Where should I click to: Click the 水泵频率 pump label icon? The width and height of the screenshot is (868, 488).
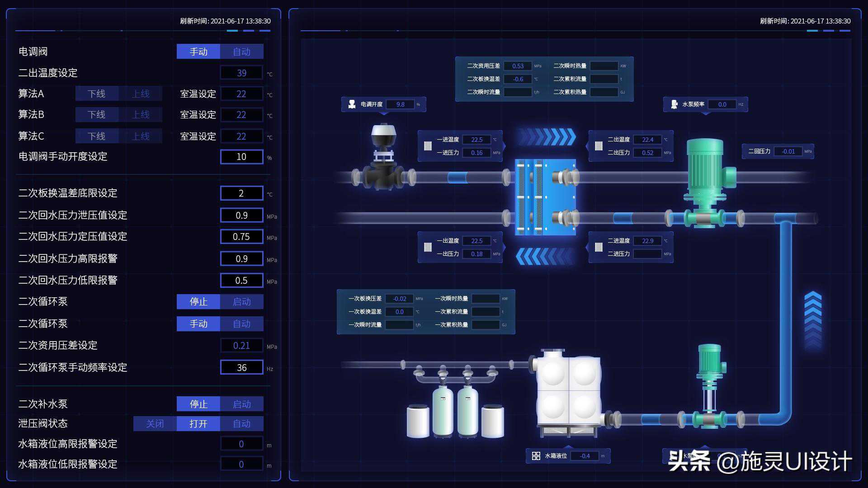click(674, 104)
